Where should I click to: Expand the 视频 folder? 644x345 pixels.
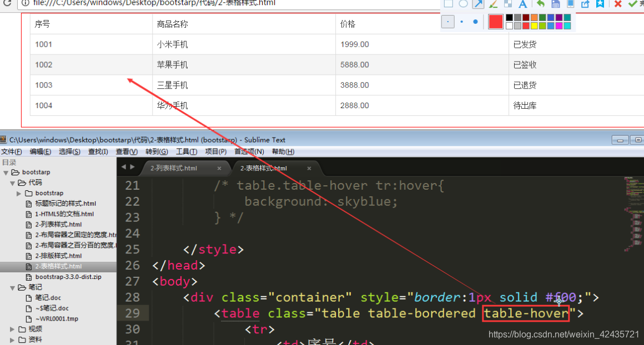[12, 329]
